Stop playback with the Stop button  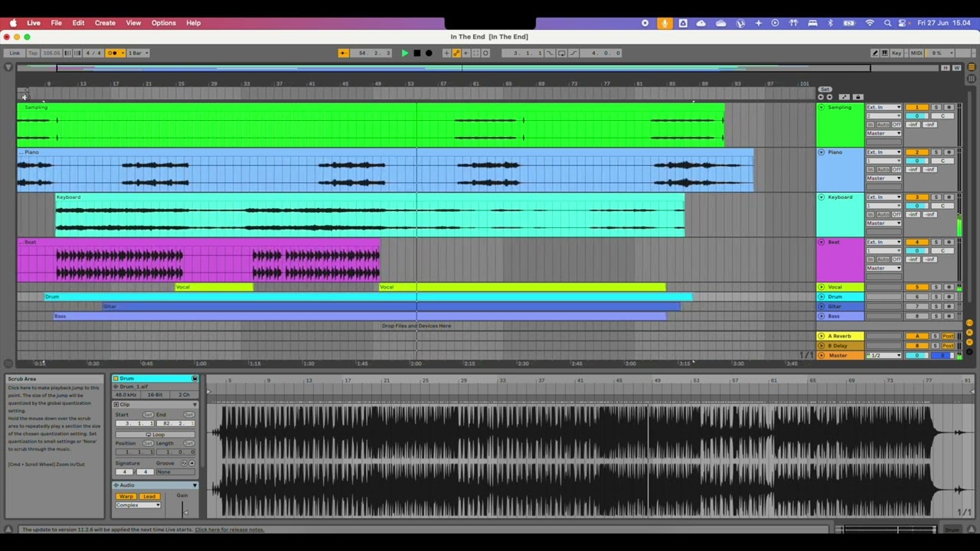pyautogui.click(x=416, y=53)
